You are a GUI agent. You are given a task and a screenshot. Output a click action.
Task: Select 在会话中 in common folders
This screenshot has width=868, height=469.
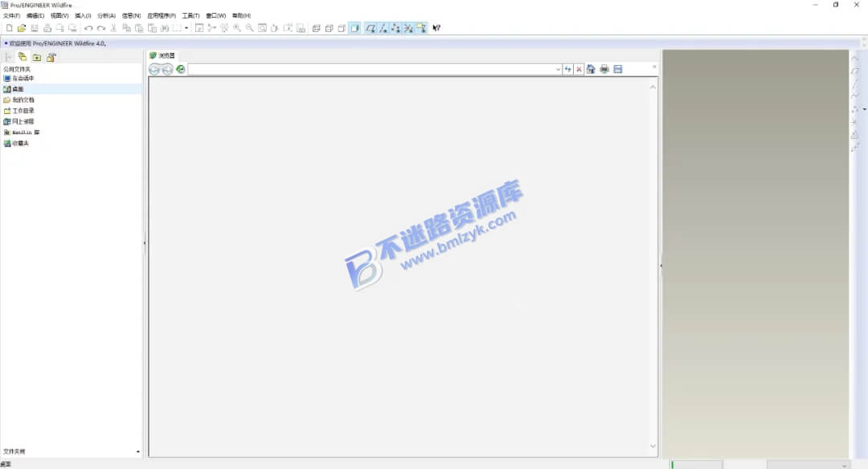pyautogui.click(x=18, y=79)
